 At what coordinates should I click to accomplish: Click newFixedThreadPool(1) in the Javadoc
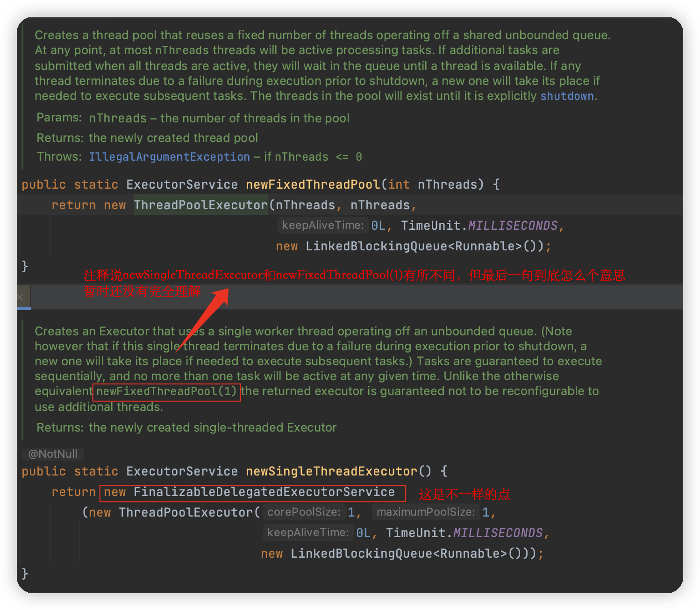click(167, 391)
